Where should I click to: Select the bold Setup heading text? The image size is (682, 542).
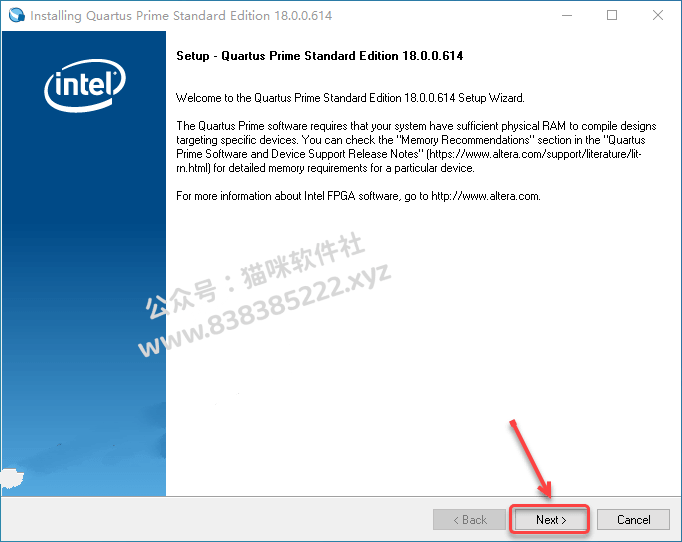320,56
